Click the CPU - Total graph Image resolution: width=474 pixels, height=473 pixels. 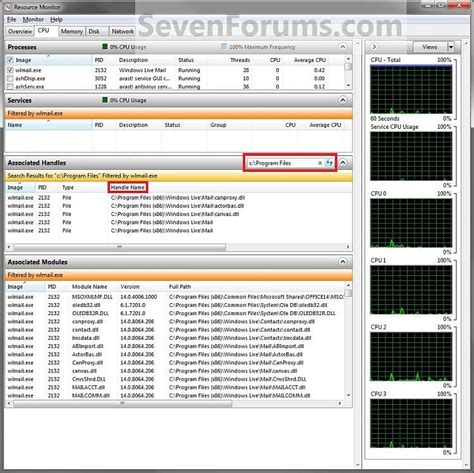click(411, 89)
